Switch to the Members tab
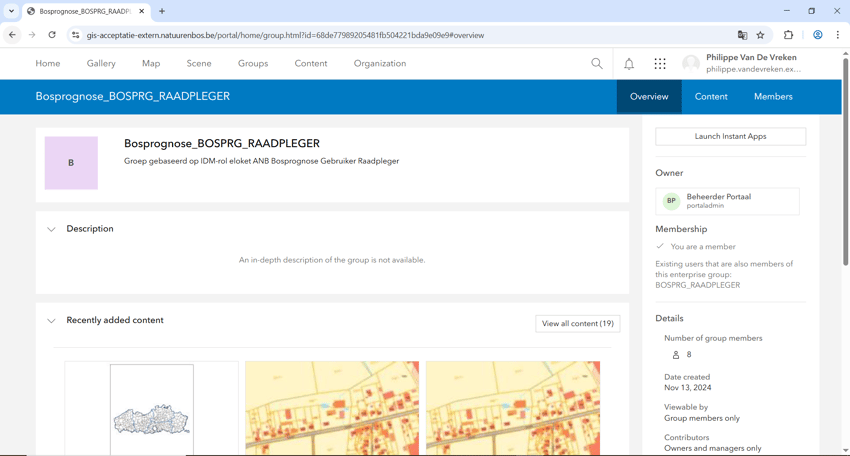The height and width of the screenshot is (456, 850). click(x=773, y=97)
